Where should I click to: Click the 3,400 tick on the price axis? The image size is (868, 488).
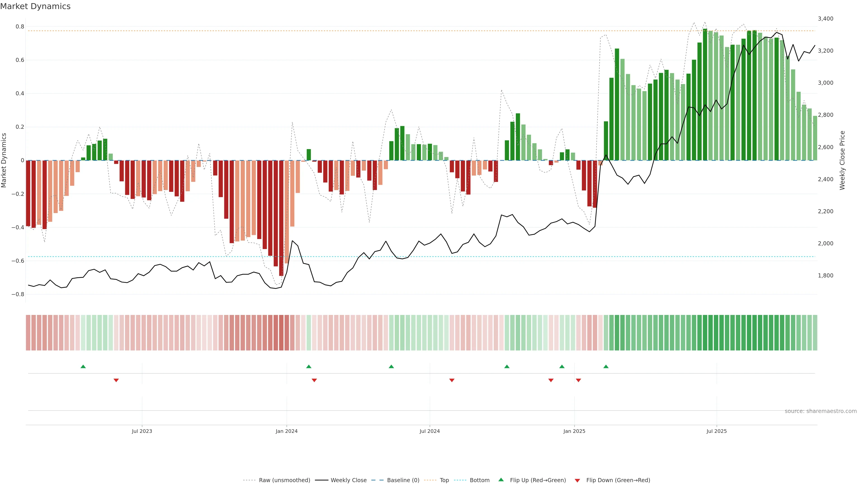tap(825, 19)
